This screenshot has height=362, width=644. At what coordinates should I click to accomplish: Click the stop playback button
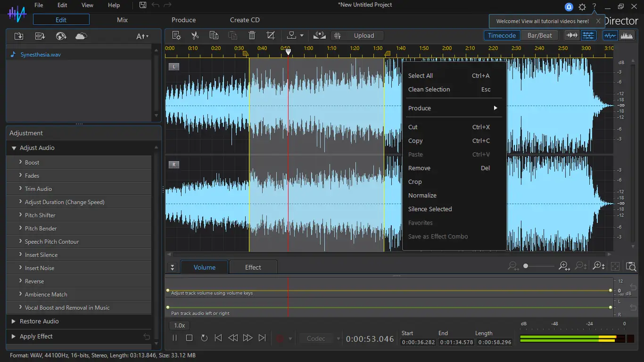tap(189, 338)
